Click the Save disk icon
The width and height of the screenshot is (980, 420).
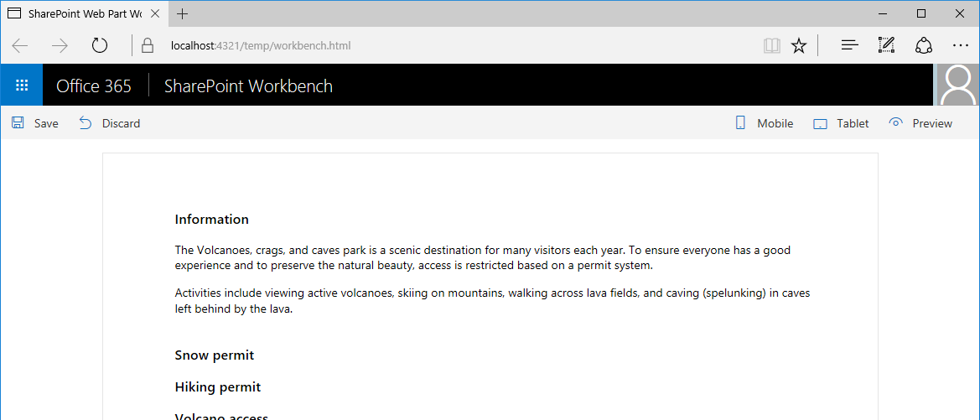click(x=18, y=123)
